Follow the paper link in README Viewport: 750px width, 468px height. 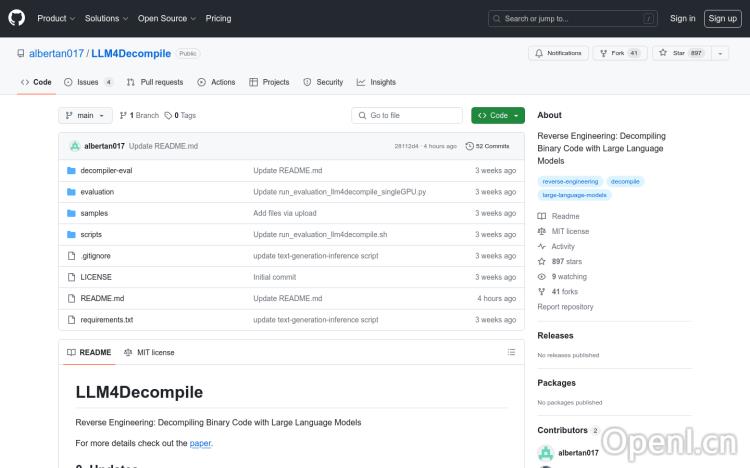click(200, 443)
